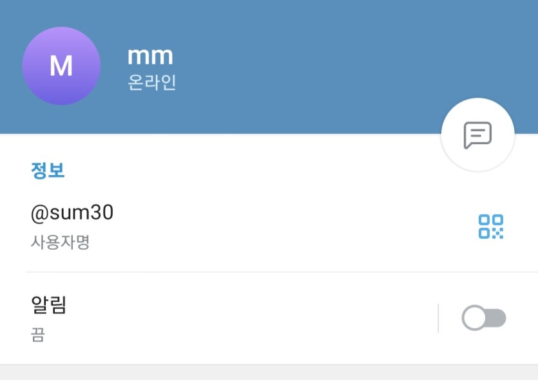Screen dimensions: 538x392
Task: Click the line separating username and 알림 rows
Action: (x=282, y=272)
